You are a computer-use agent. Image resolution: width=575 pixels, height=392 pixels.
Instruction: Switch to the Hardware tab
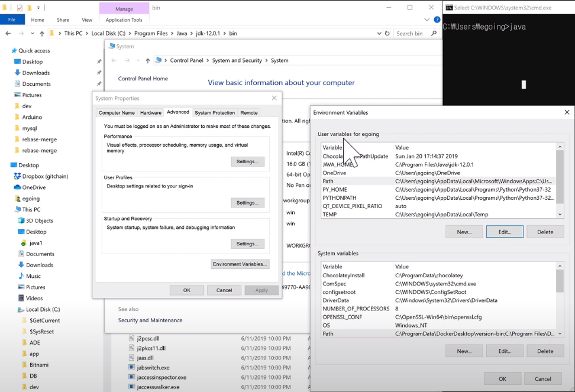point(151,113)
